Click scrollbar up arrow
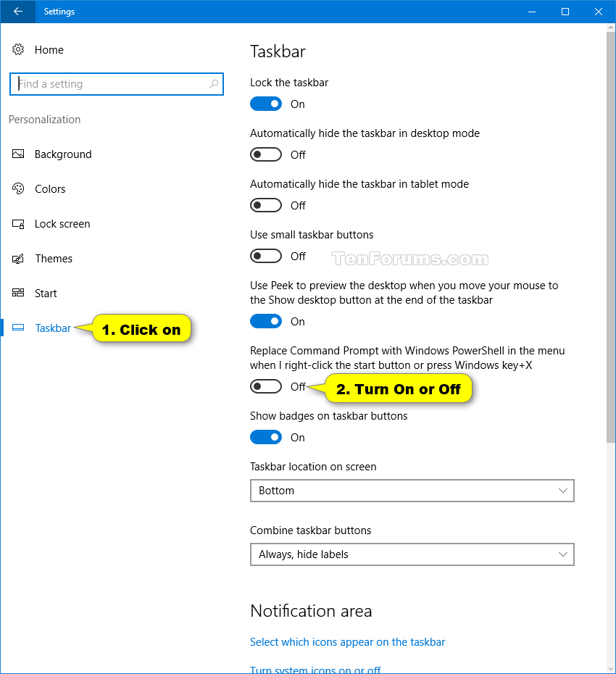Viewport: 616px width, 674px height. [x=611, y=28]
